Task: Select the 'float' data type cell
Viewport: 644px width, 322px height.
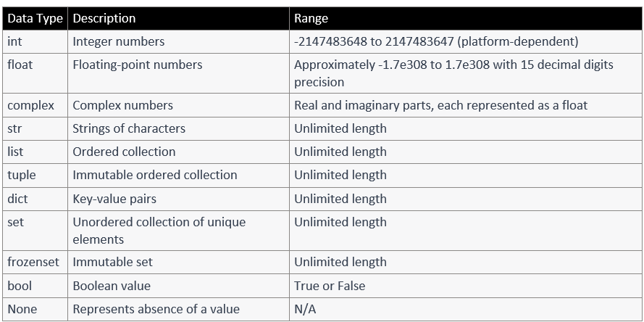Action: tap(35, 73)
